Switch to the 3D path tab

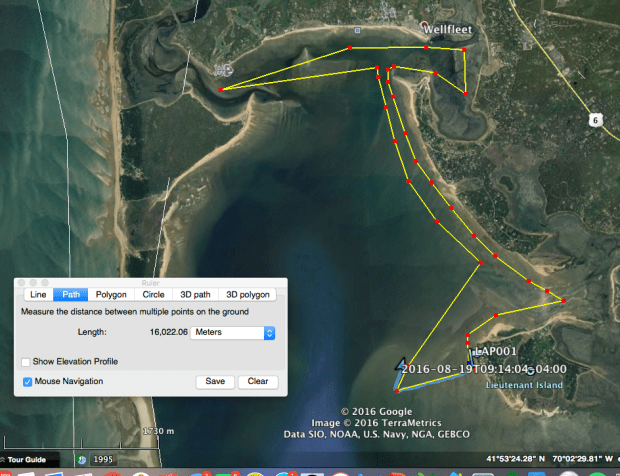[194, 295]
